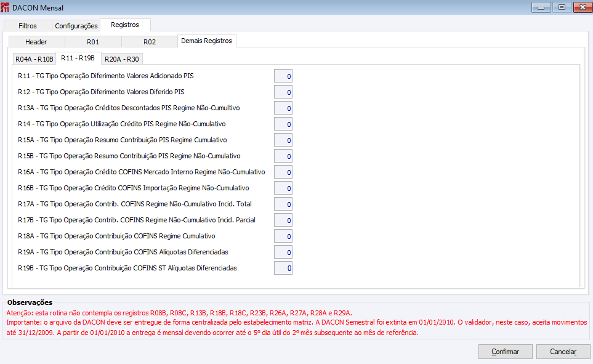The image size is (593, 364).
Task: Switch to the Filtros tab
Action: pos(28,26)
